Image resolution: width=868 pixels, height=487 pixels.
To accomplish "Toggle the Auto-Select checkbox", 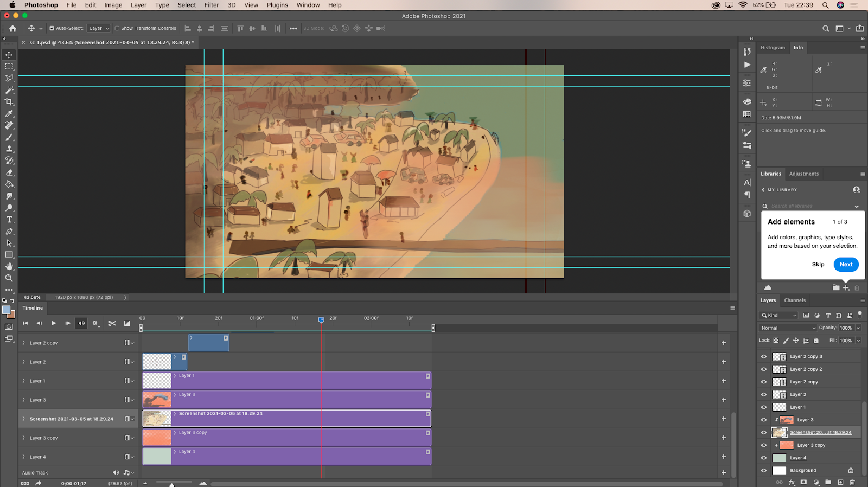I will tap(52, 28).
